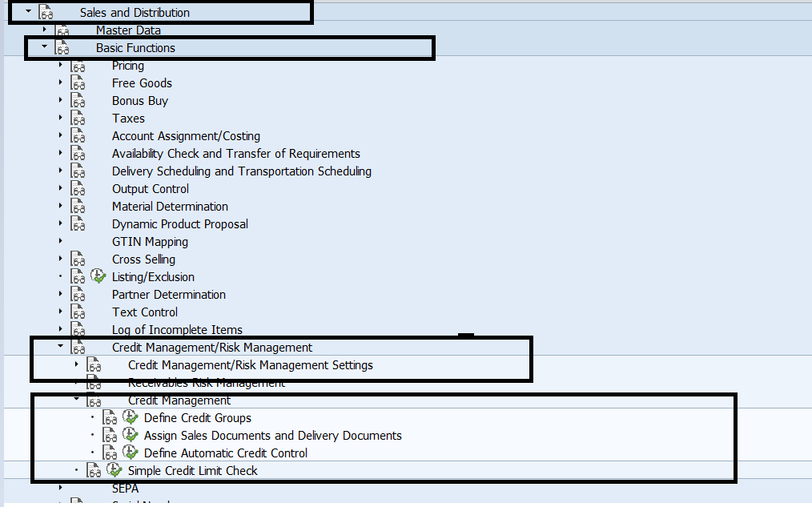This screenshot has width=812, height=507.
Task: Click the GTIN Mapping entry
Action: pyautogui.click(x=150, y=242)
